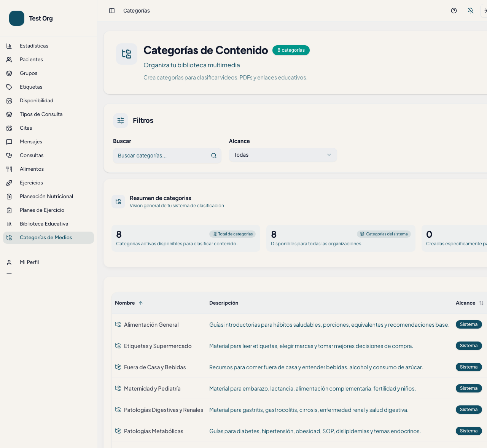Click the Planes de Ejercicio clipboard-check icon
The height and width of the screenshot is (448, 487).
(x=9, y=210)
